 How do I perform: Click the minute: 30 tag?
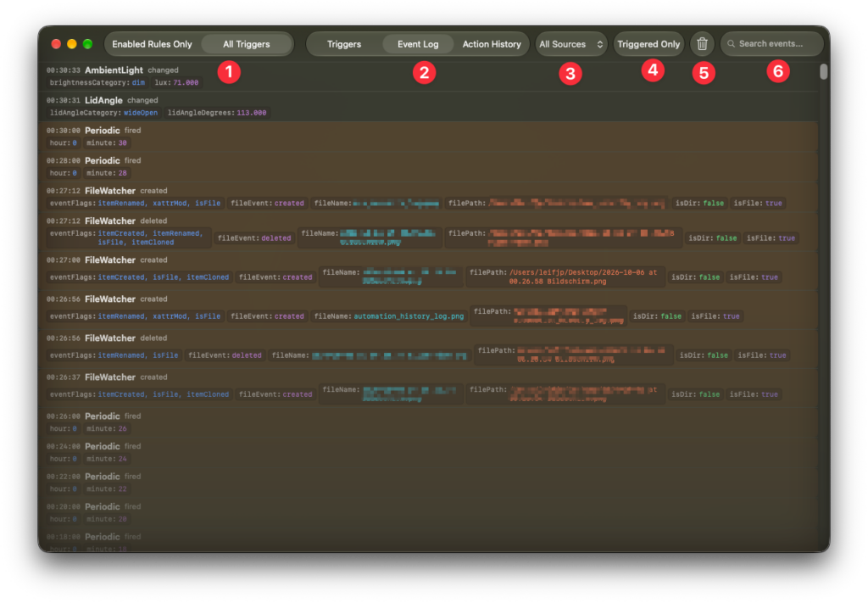(x=107, y=142)
